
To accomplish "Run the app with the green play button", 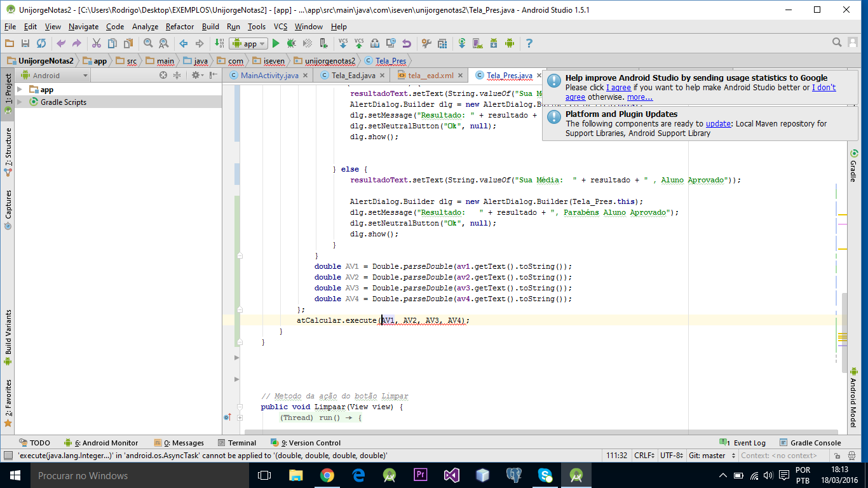I will (x=276, y=43).
